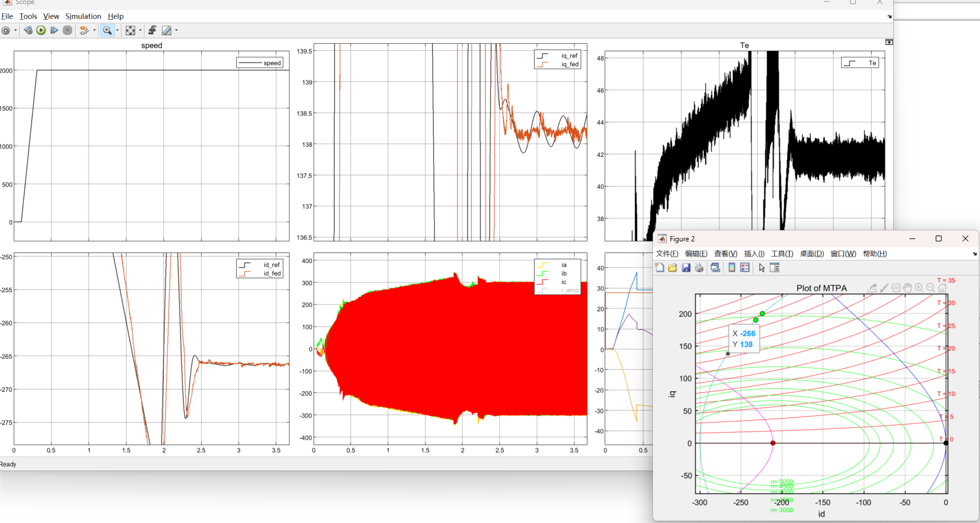Click Link Plot icon in Figure 2
The height and width of the screenshot is (523, 980).
(715, 268)
